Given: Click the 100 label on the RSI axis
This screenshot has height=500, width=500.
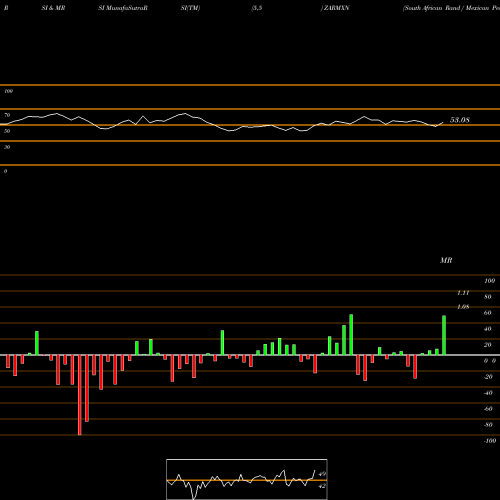Looking at the screenshot, I should 8,91.
